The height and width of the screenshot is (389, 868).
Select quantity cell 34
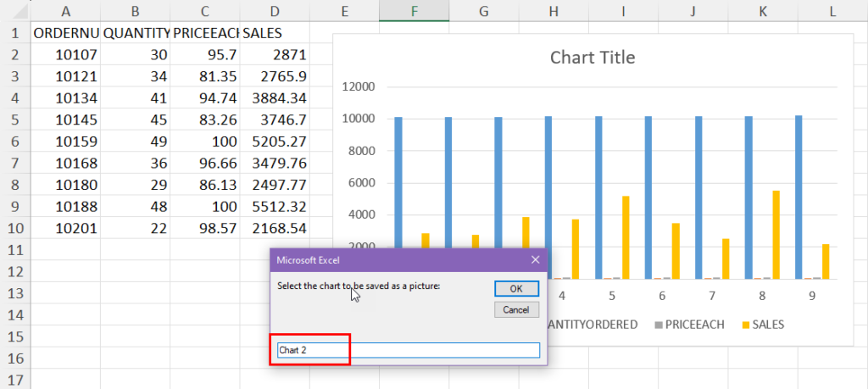136,76
